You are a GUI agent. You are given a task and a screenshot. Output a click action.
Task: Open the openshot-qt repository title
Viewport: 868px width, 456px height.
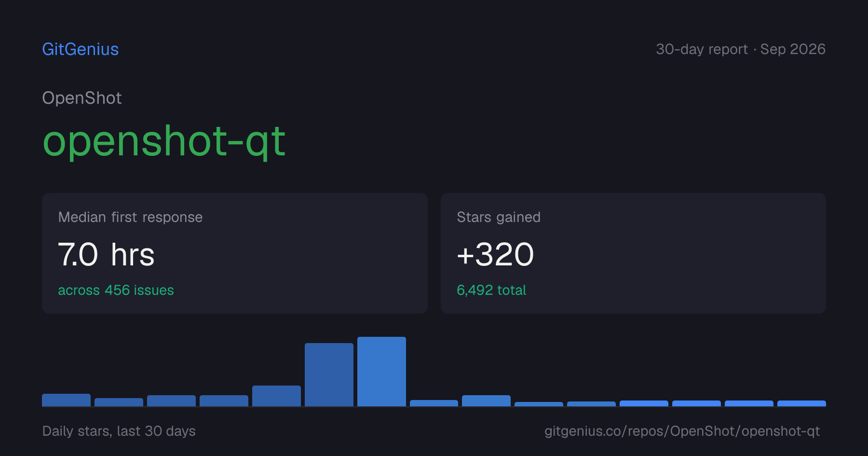pyautogui.click(x=164, y=141)
